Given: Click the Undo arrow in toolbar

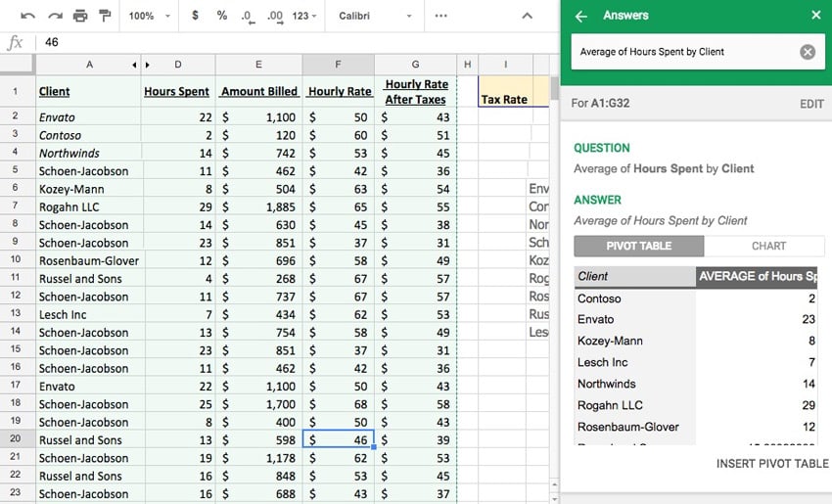Looking at the screenshot, I should coord(27,17).
